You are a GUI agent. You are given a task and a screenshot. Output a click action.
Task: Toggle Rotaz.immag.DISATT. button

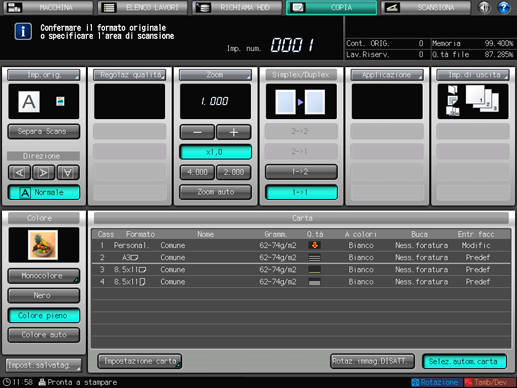click(372, 361)
